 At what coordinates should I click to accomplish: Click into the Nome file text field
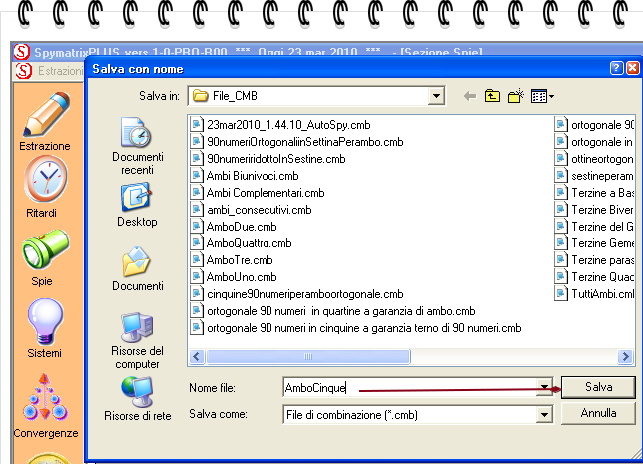point(410,387)
